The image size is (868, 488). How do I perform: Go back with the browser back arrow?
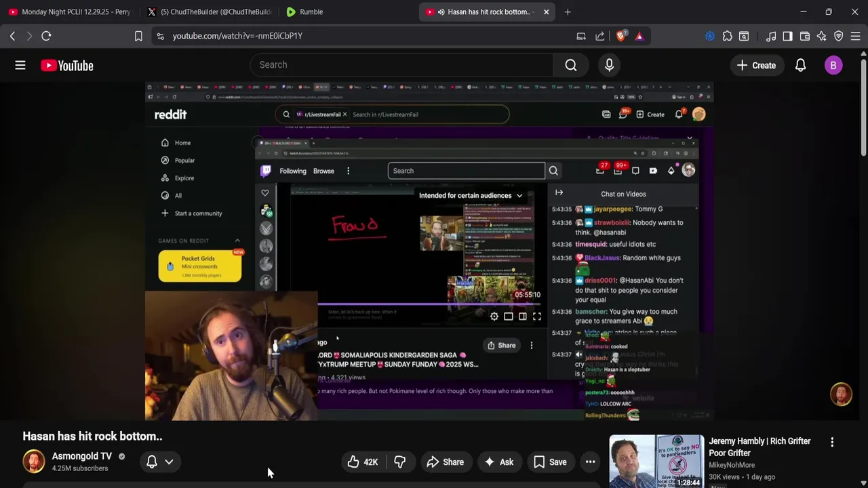click(x=12, y=36)
